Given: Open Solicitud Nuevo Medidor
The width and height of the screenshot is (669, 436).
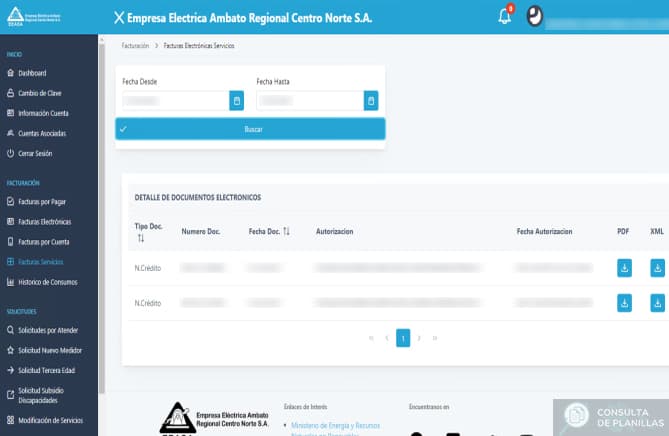Looking at the screenshot, I should (44, 350).
